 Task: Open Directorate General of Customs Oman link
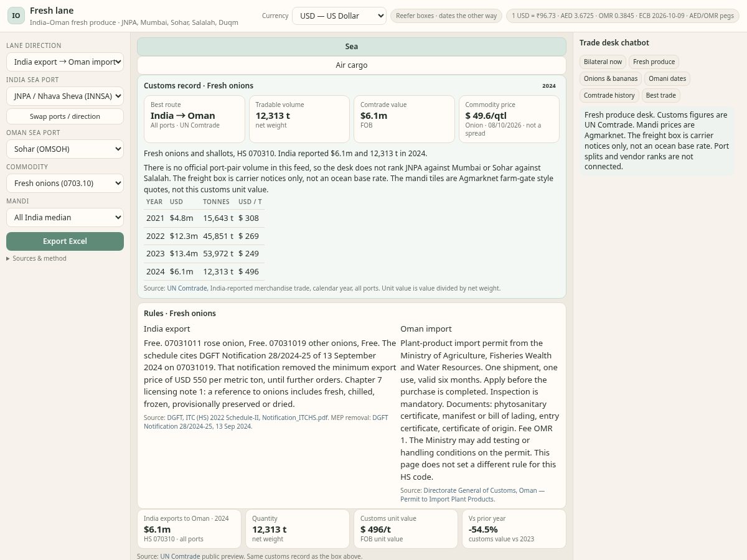pyautogui.click(x=472, y=495)
